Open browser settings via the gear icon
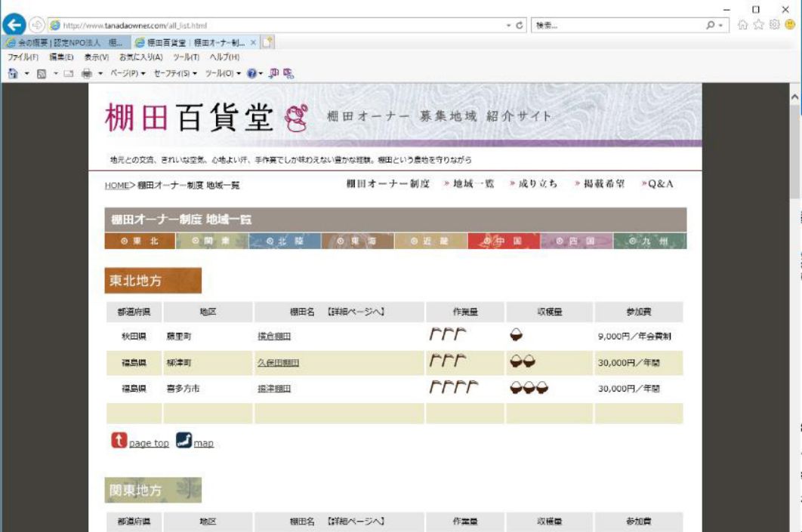 (x=774, y=25)
